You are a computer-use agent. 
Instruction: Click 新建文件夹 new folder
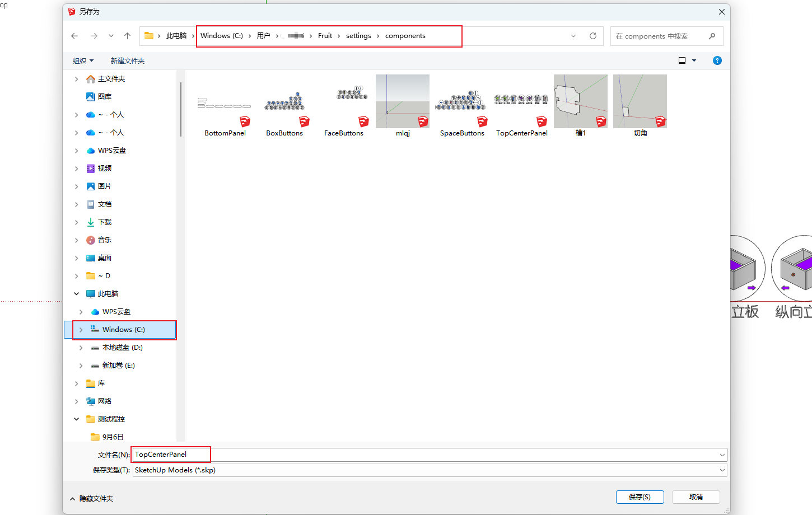pos(127,60)
